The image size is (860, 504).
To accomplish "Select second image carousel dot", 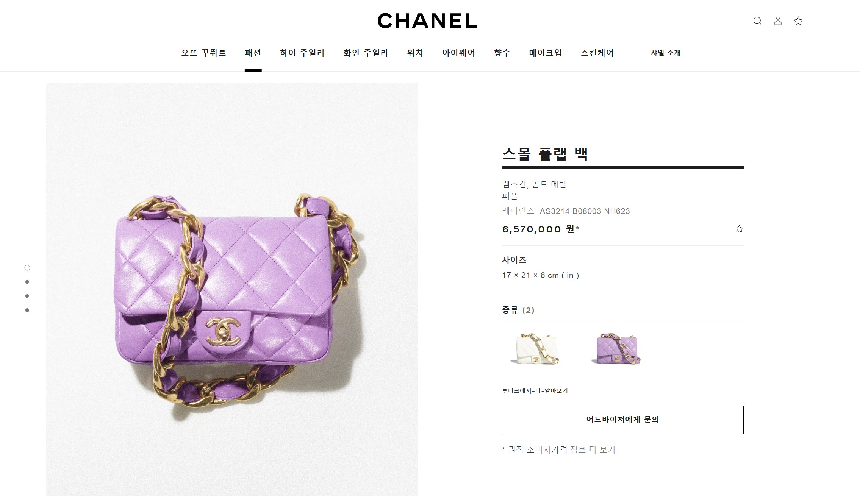I will (x=27, y=282).
